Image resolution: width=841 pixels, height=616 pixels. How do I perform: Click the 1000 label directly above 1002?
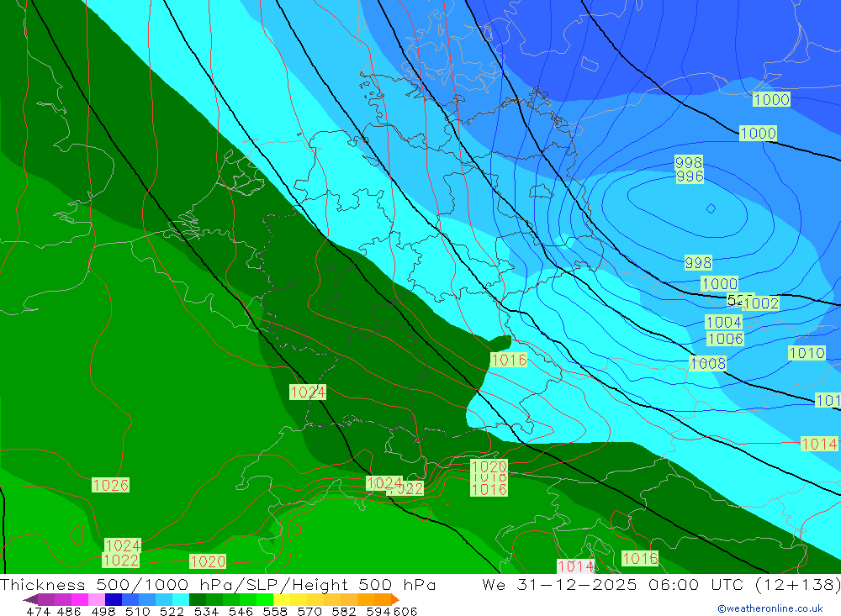720,283
